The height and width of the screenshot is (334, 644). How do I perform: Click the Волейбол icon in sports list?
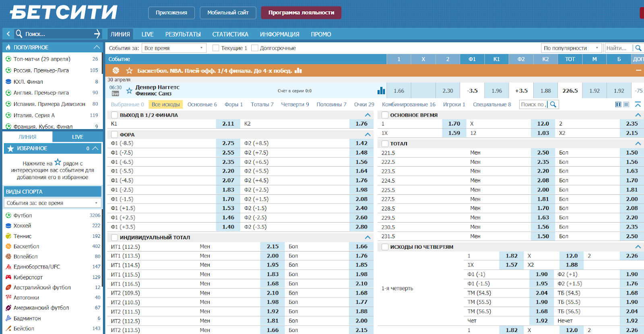(x=8, y=256)
